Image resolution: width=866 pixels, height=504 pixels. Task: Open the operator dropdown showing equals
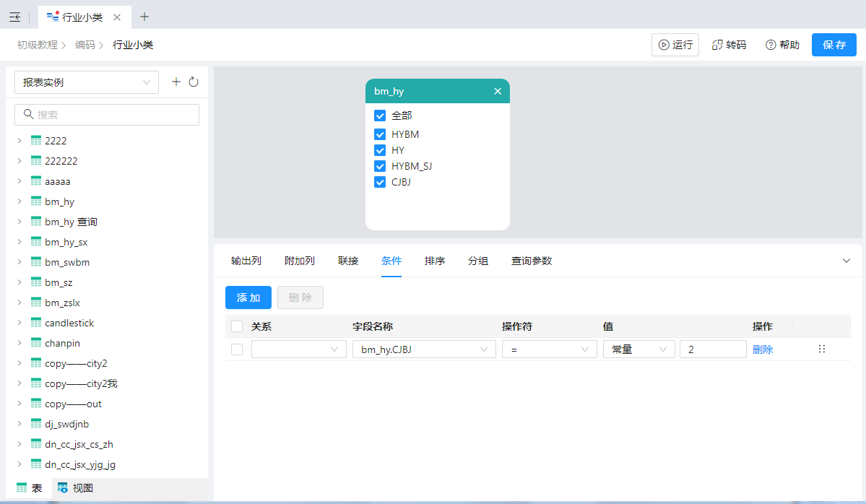tap(548, 349)
